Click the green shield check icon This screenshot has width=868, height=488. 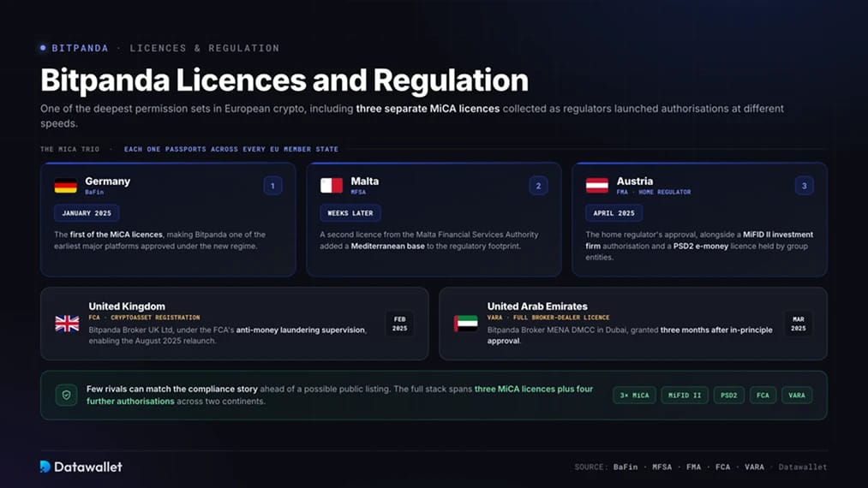click(67, 395)
